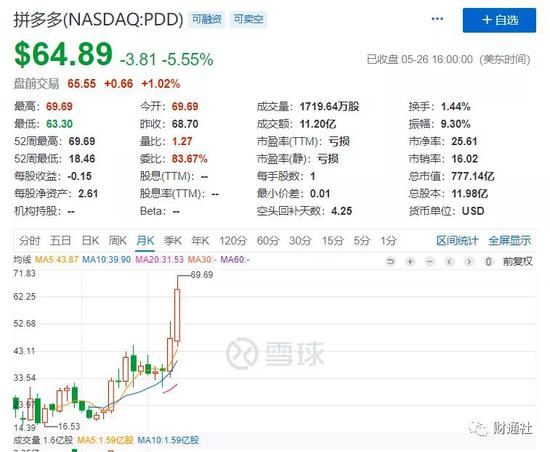Move chart left with previous arrow
The height and width of the screenshot is (452, 550).
pyautogui.click(x=449, y=261)
